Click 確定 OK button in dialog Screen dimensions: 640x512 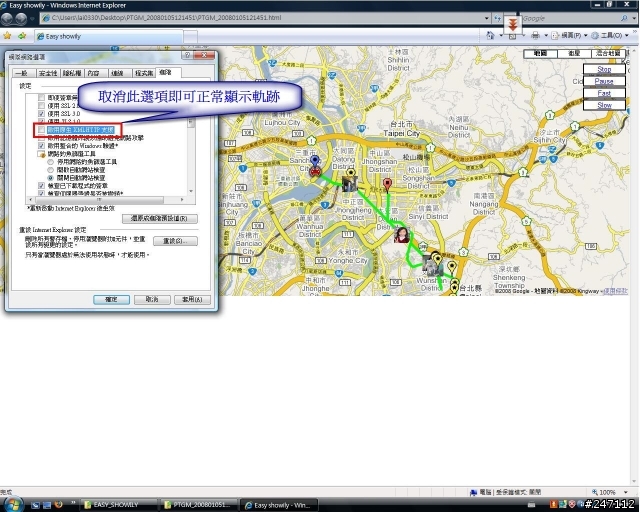111,299
